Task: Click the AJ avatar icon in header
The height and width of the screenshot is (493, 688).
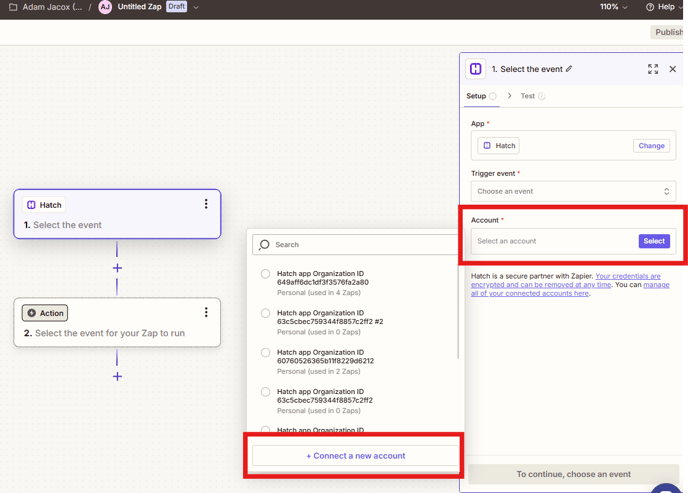Action: (x=105, y=7)
